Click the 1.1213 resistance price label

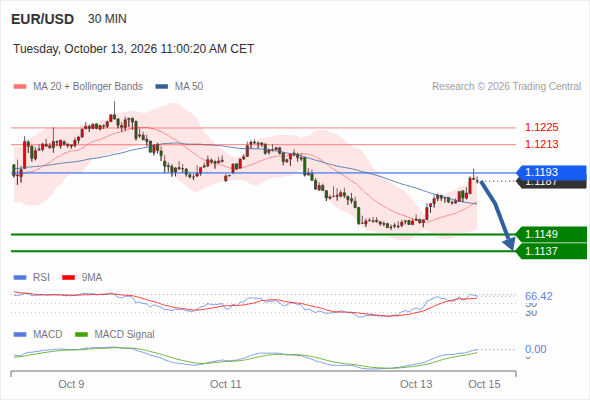[x=541, y=144]
